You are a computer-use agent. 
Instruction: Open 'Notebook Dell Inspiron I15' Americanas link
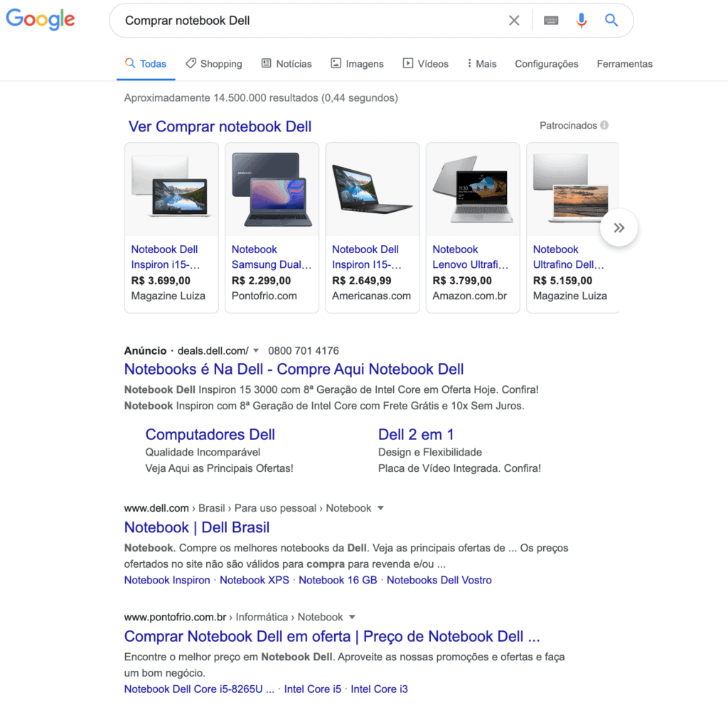366,257
